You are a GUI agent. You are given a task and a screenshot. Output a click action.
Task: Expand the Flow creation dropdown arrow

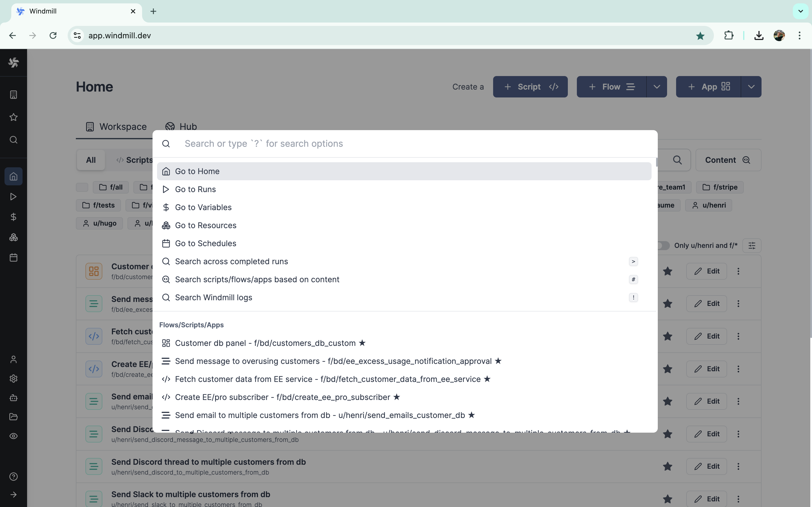(x=656, y=86)
